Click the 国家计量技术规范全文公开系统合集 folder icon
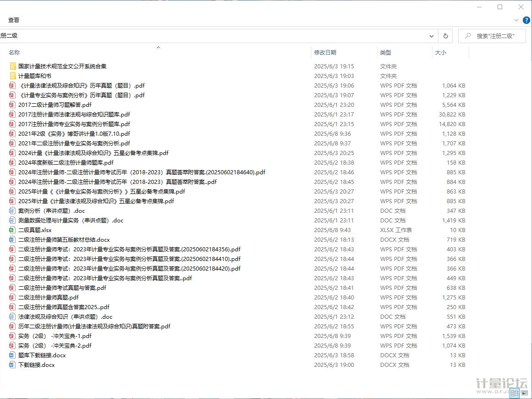 click(12, 66)
